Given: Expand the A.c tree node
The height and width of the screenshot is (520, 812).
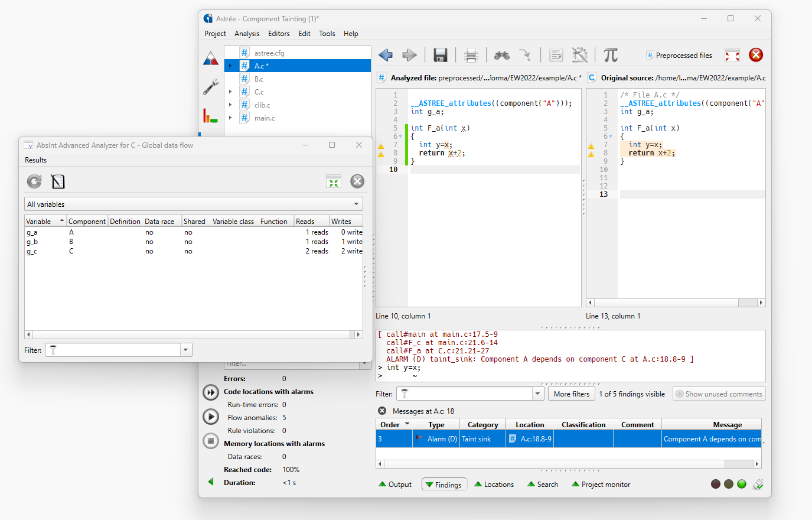Looking at the screenshot, I should 230,66.
